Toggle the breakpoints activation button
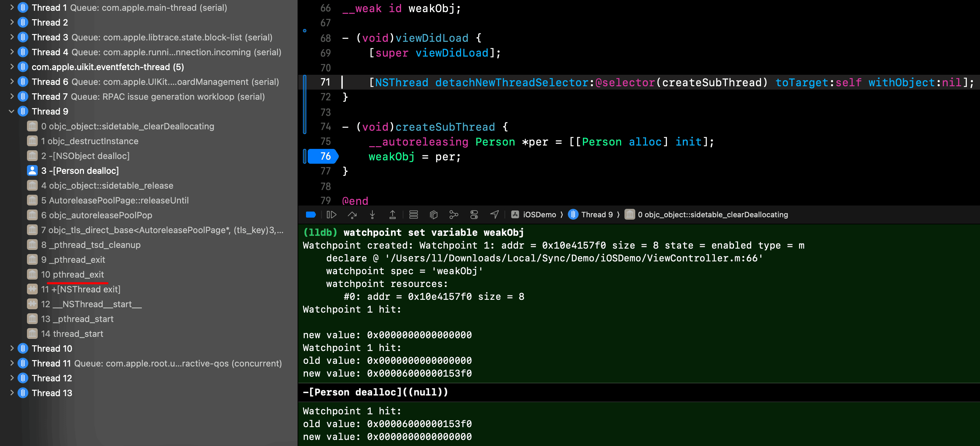Screen dimensions: 980x446 (311, 215)
